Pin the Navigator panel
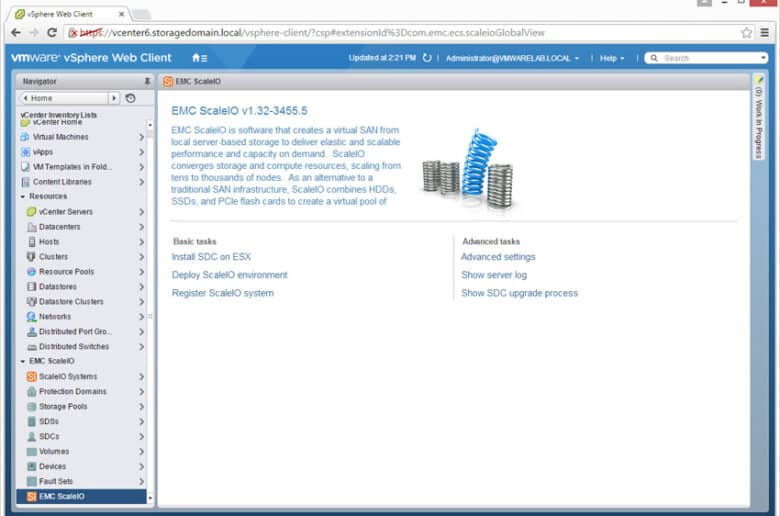 click(x=147, y=81)
